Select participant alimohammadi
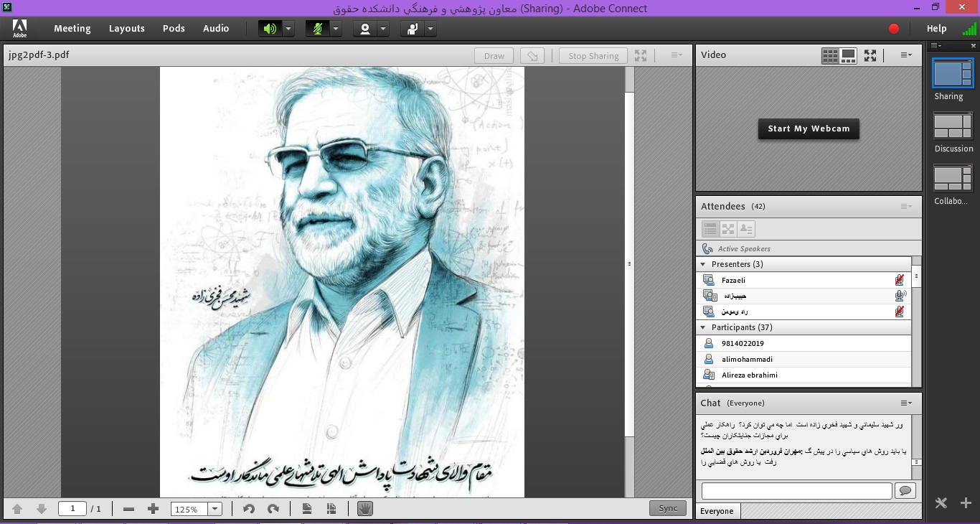Screen dimensions: 980x524 point(804,359)
